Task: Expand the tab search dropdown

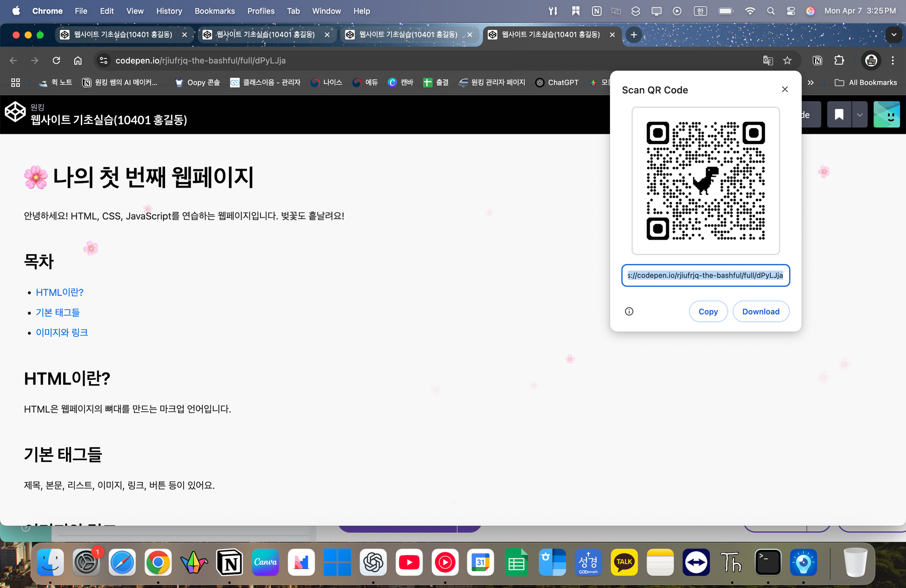Action: [x=894, y=34]
